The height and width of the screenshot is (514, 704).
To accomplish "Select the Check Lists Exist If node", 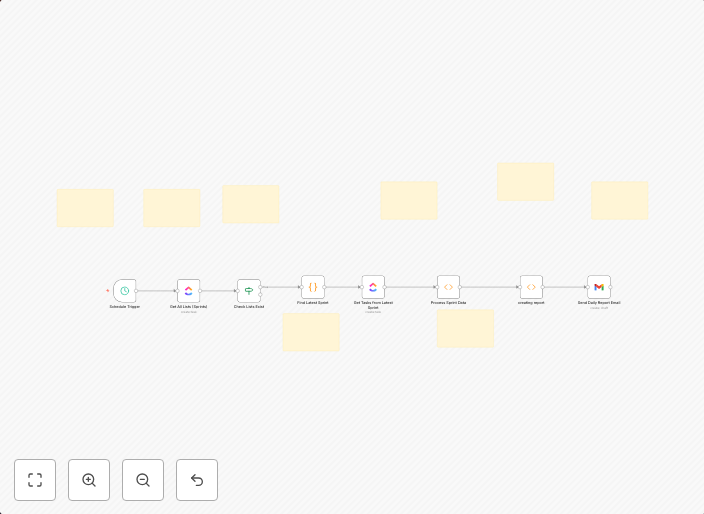I will pyautogui.click(x=249, y=291).
